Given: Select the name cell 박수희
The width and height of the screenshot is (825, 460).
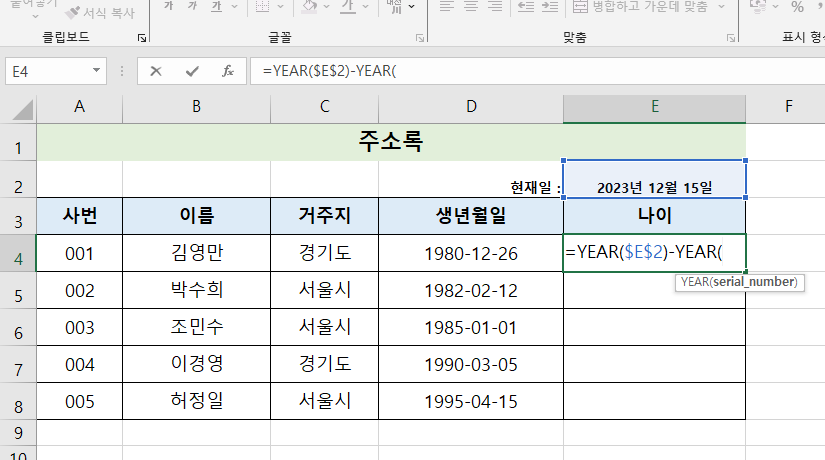Looking at the screenshot, I should tap(196, 291).
